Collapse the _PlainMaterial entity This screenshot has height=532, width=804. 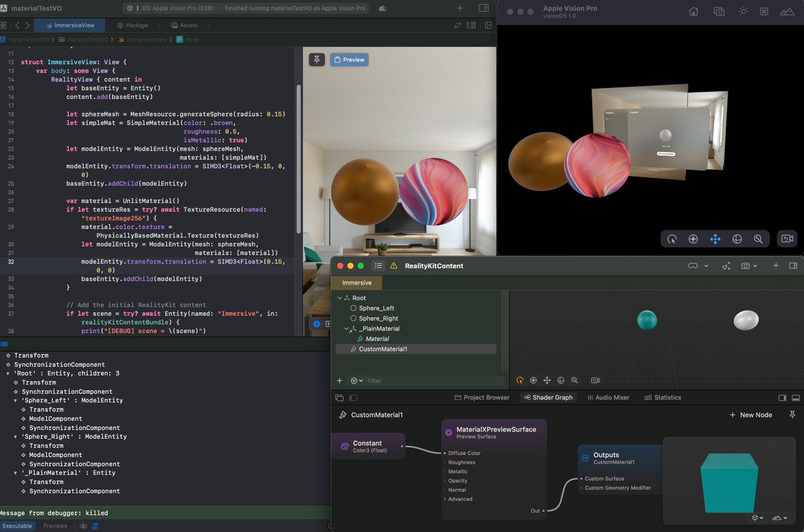tap(346, 329)
